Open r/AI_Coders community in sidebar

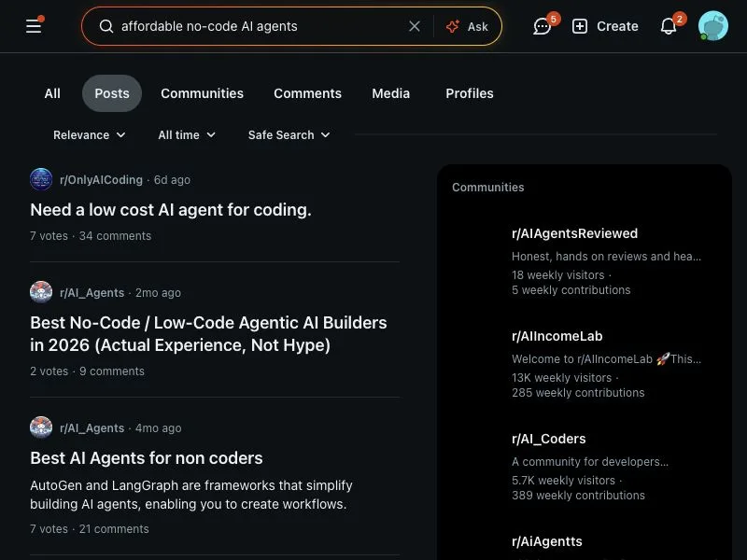click(x=549, y=439)
